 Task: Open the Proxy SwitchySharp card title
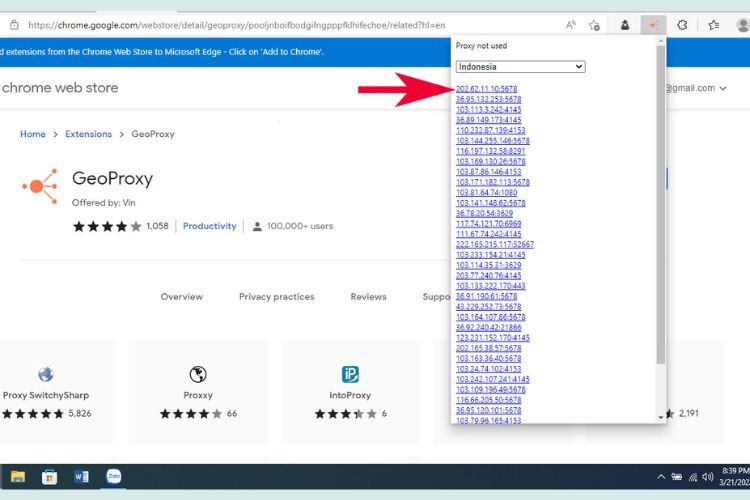pyautogui.click(x=46, y=395)
